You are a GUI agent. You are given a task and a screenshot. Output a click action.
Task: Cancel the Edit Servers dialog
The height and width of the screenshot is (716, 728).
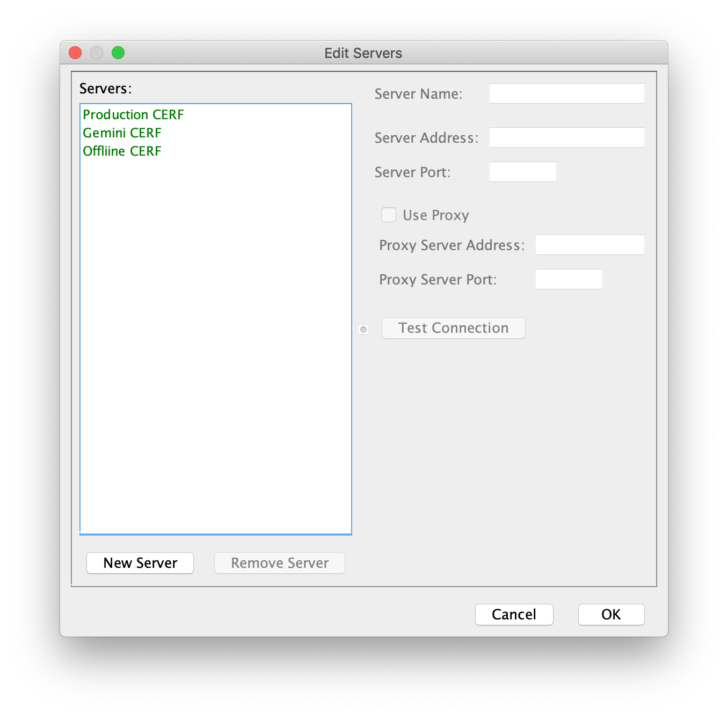[514, 615]
